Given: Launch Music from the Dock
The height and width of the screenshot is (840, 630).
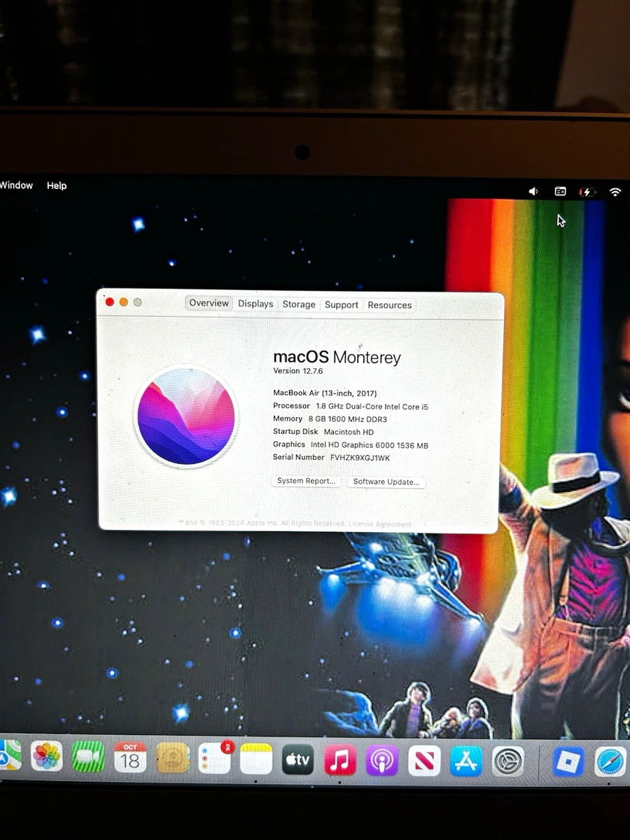Looking at the screenshot, I should click(340, 760).
